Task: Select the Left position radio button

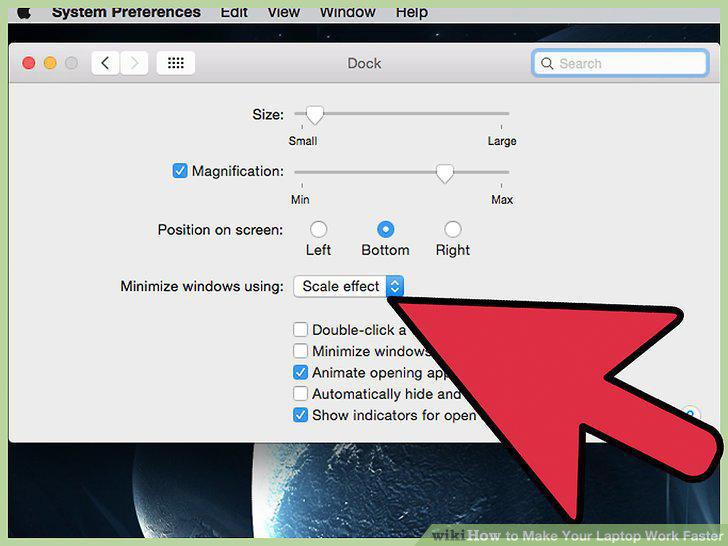Action: [318, 229]
